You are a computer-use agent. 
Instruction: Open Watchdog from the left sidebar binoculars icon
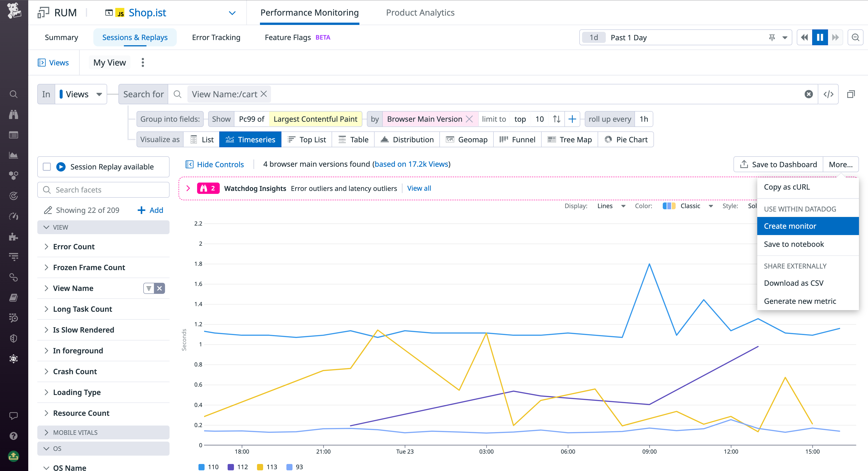point(14,114)
